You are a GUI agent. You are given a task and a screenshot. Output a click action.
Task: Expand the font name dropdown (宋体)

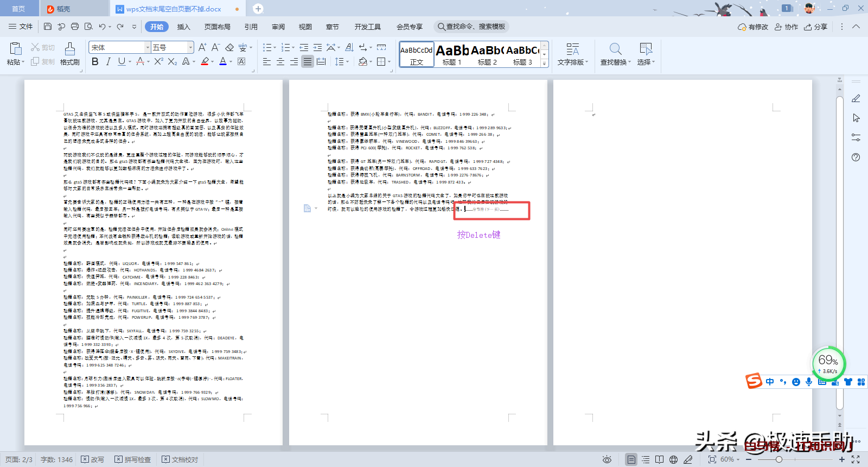tap(147, 48)
